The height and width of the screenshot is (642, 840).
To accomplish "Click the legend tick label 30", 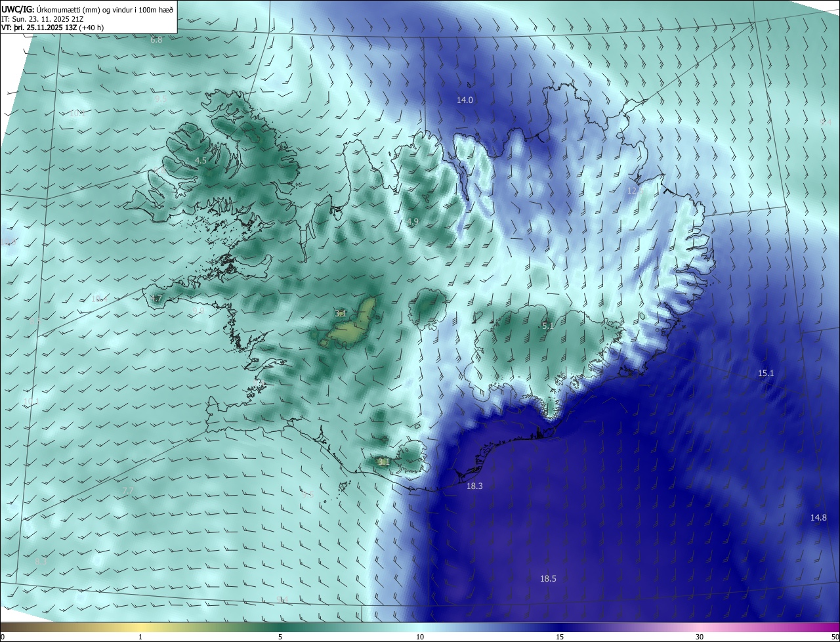I will [700, 637].
